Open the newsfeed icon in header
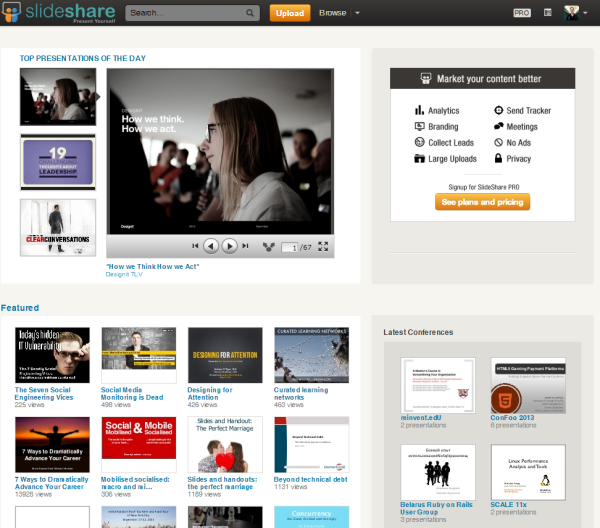Screen dimensions: 600x528 548,13
